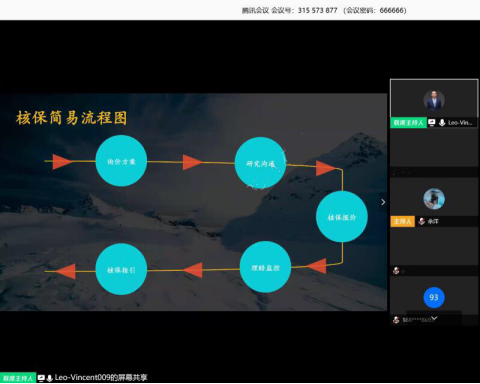This screenshot has width=480, height=384.
Task: Click the microphone icon on Leo-Vin... participant tile
Action: click(442, 122)
